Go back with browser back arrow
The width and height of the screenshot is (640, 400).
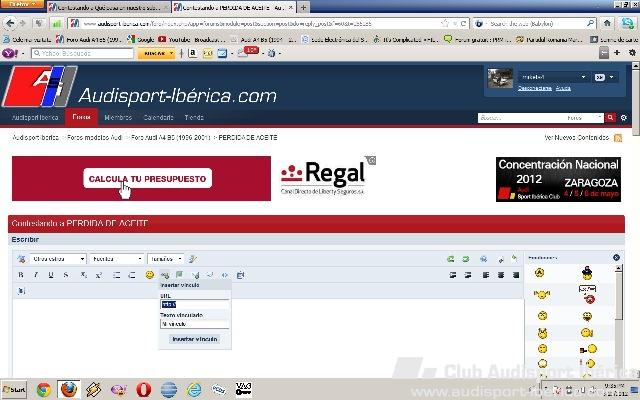pyautogui.click(x=10, y=23)
